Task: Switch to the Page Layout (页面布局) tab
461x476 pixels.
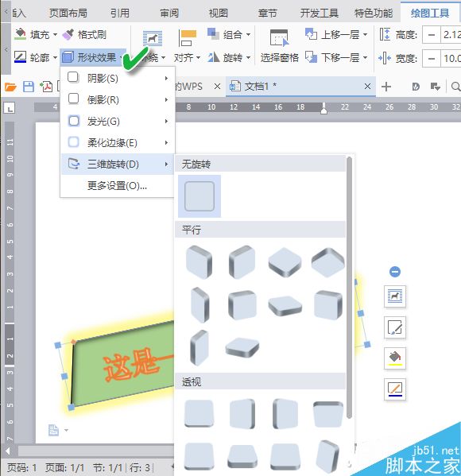Action: 68,13
